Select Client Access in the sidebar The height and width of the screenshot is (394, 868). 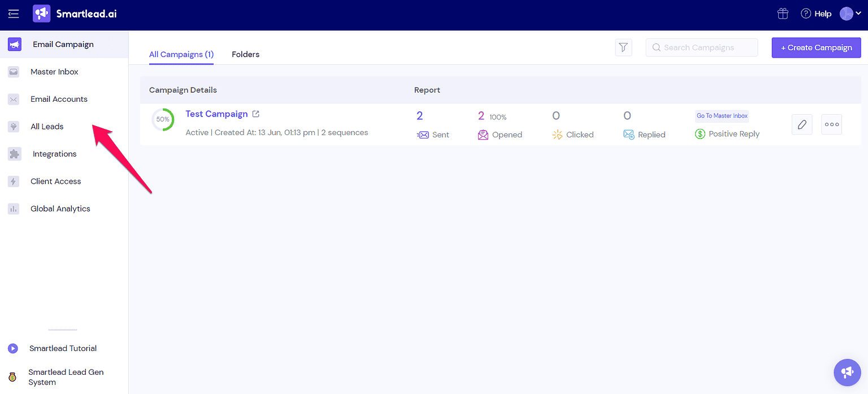pos(55,181)
